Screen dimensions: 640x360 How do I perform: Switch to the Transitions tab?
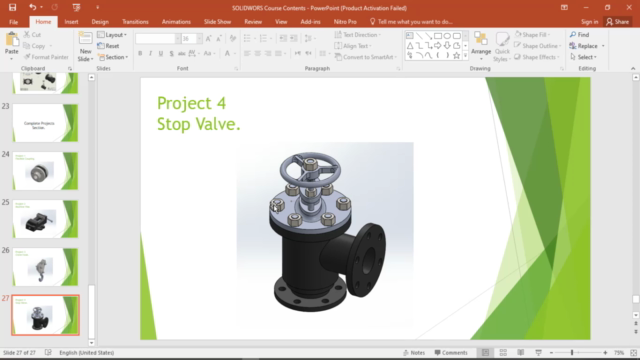tap(135, 22)
